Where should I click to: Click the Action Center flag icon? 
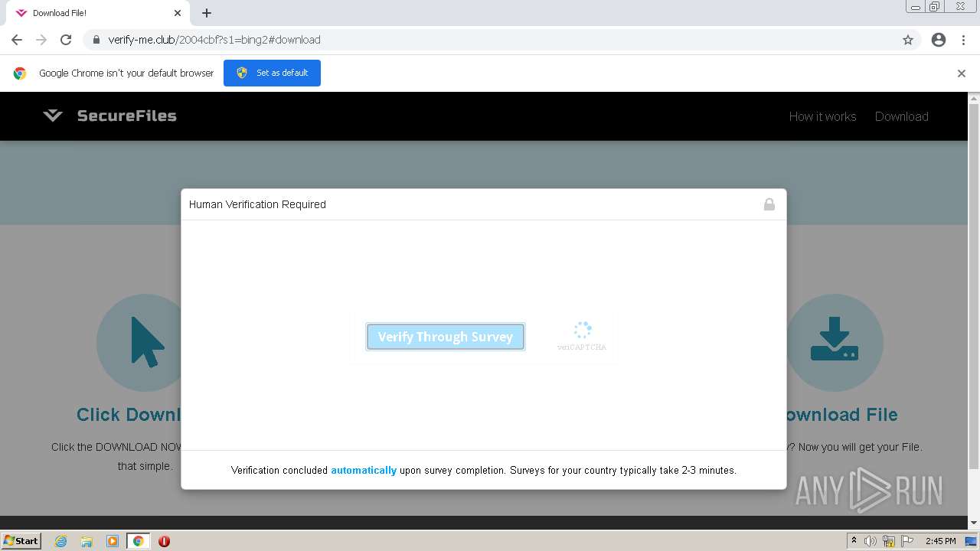[906, 541]
